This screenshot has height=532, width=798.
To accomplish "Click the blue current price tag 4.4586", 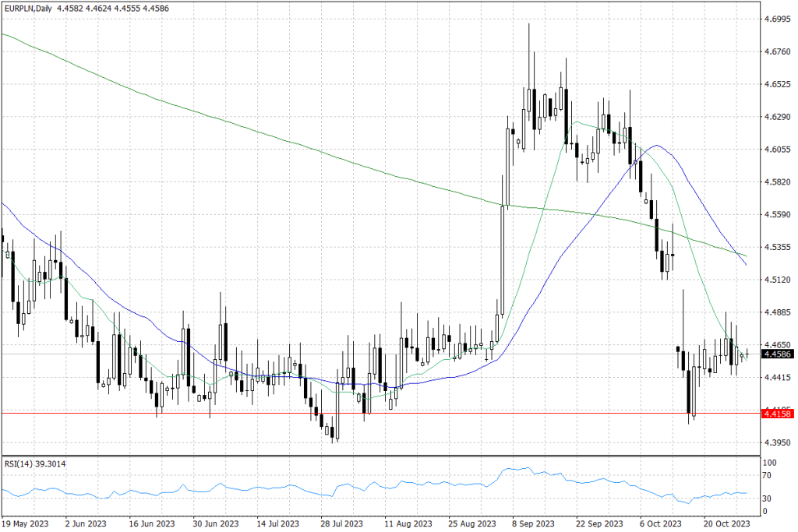I will [x=776, y=354].
